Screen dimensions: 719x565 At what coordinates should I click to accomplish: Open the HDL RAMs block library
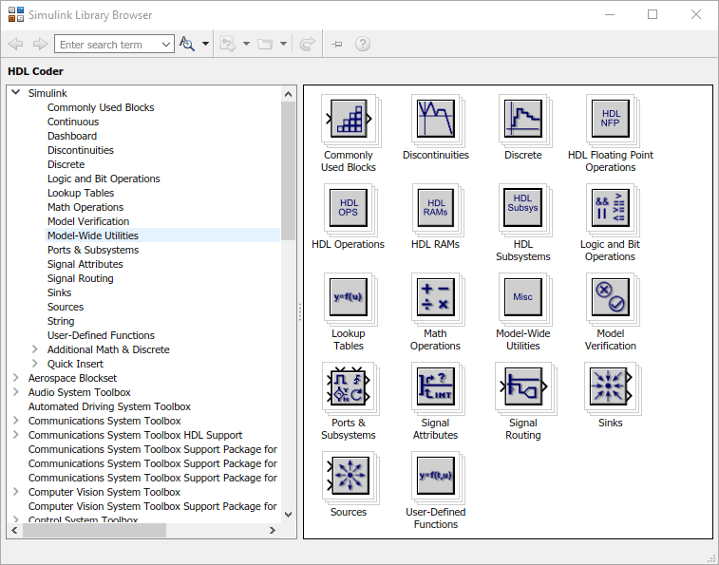point(435,209)
